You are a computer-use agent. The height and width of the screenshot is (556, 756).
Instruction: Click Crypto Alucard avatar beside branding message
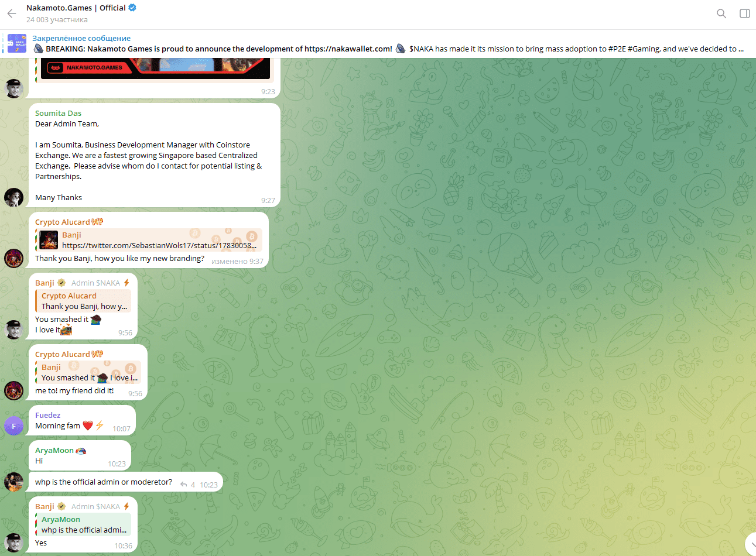pos(14,258)
